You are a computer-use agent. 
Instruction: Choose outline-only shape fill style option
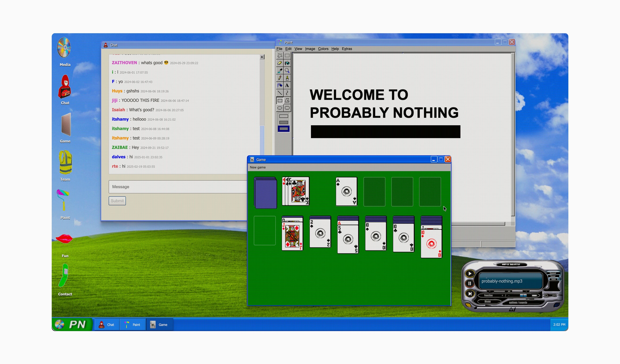[283, 116]
